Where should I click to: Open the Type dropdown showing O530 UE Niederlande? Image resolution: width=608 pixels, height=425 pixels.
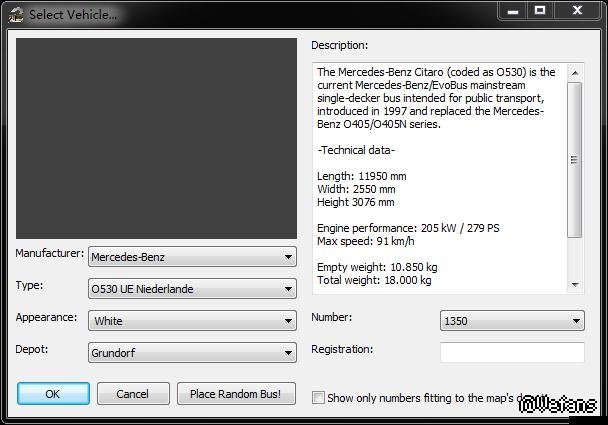click(192, 289)
